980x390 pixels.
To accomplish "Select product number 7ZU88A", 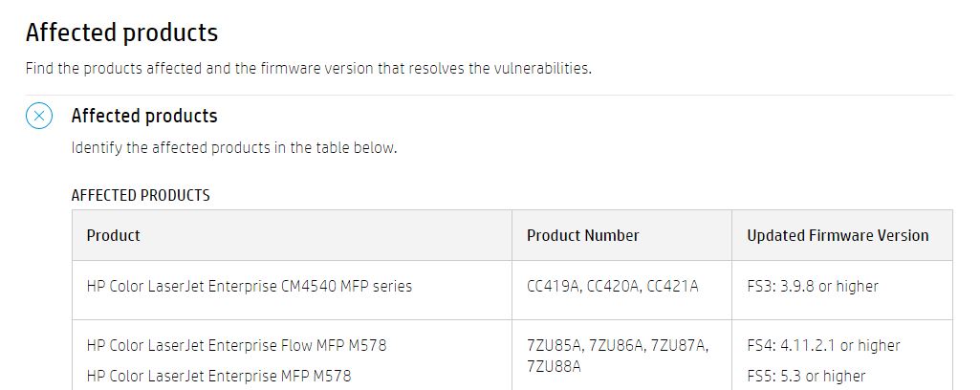I will 554,367.
